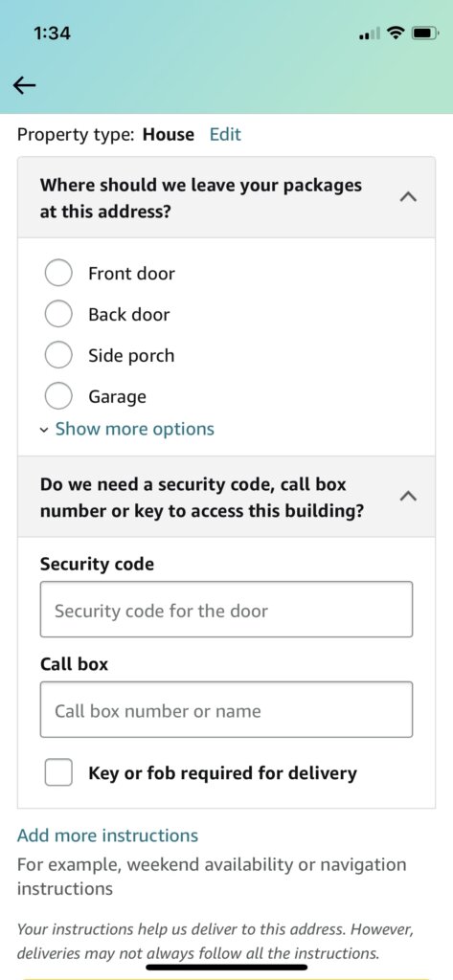Open Add more instructions link

(107, 835)
